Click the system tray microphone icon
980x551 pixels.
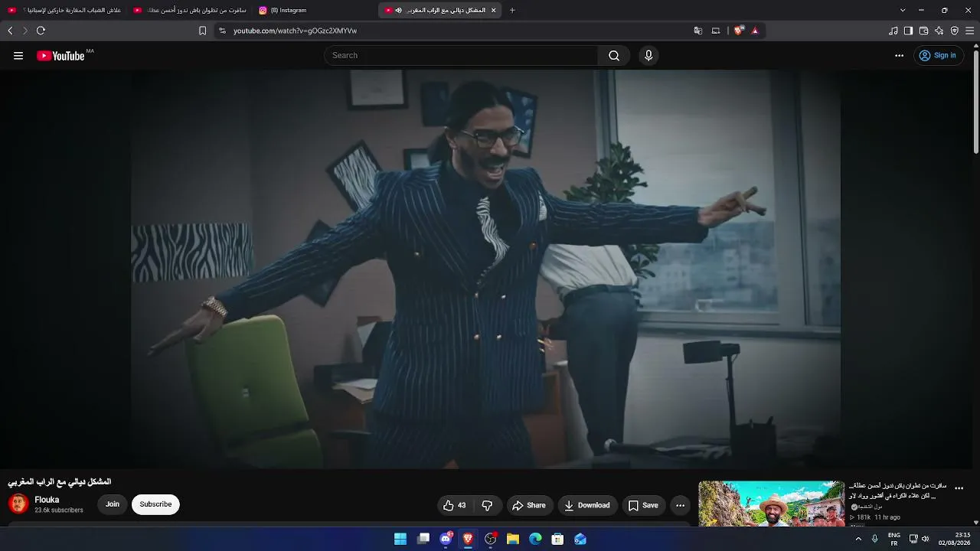click(875, 539)
